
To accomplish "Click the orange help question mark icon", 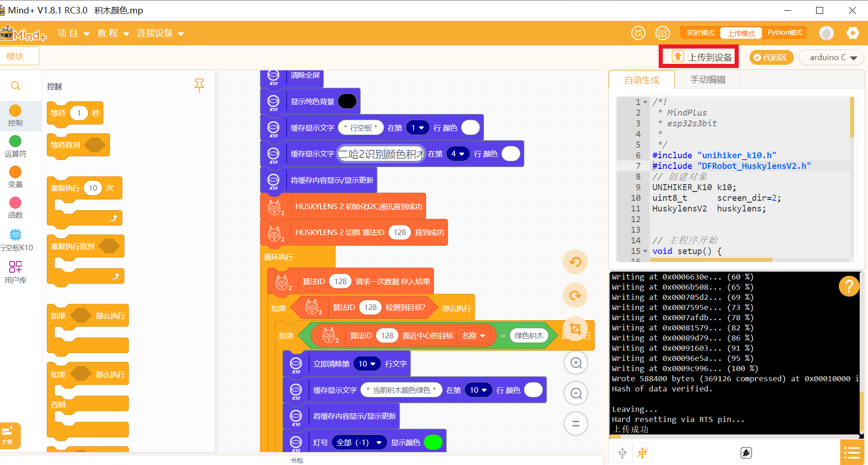I will coord(849,286).
